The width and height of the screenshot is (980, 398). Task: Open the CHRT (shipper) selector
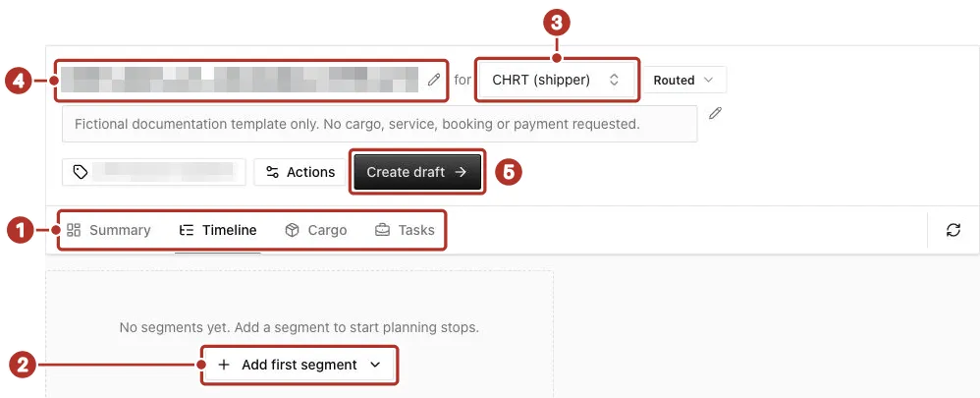557,81
